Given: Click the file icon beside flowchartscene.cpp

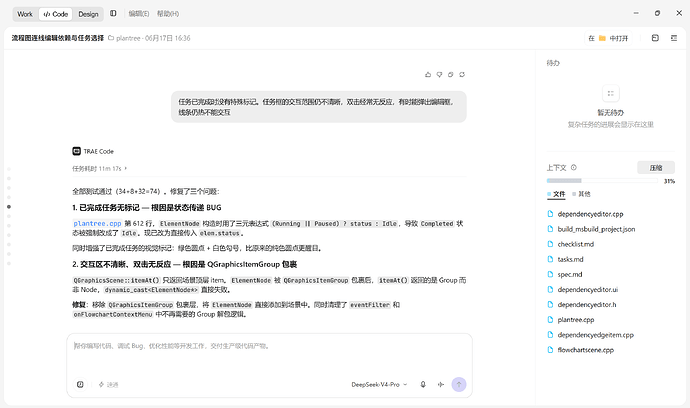Looking at the screenshot, I should pos(550,350).
